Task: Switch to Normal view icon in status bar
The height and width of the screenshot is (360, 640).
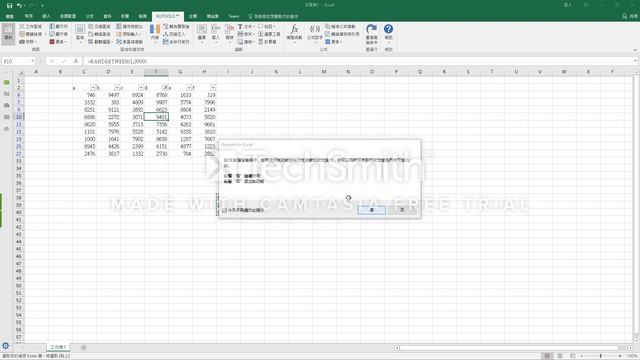Action: click(x=547, y=356)
